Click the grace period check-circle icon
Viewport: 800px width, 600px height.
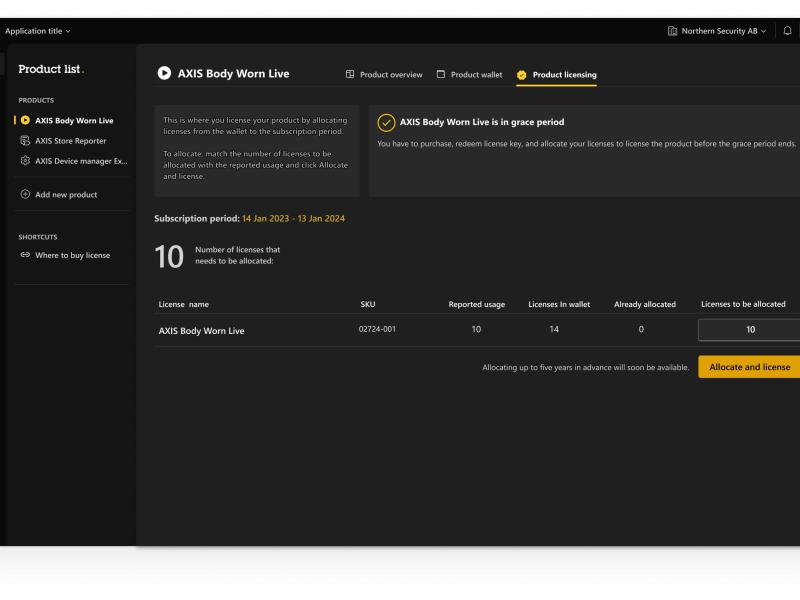pyautogui.click(x=386, y=122)
